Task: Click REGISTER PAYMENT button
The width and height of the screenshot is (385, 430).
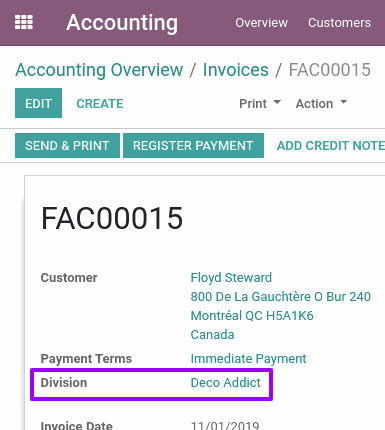Action: point(193,146)
